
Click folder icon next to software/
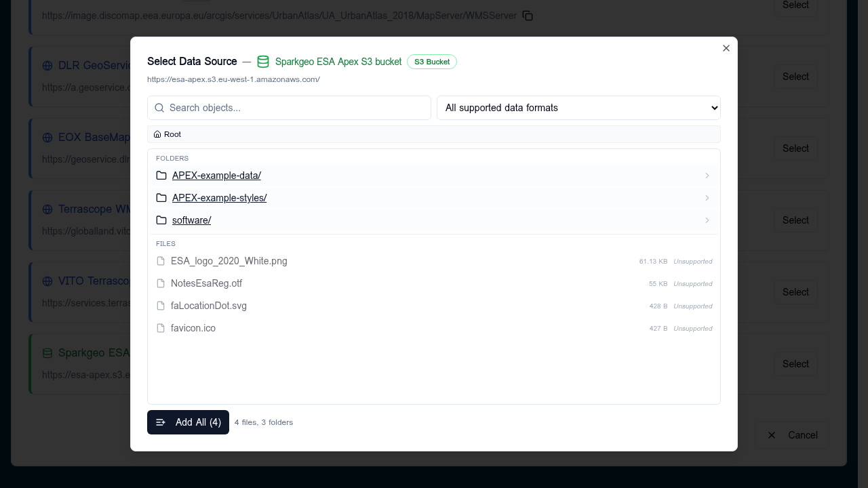point(161,220)
